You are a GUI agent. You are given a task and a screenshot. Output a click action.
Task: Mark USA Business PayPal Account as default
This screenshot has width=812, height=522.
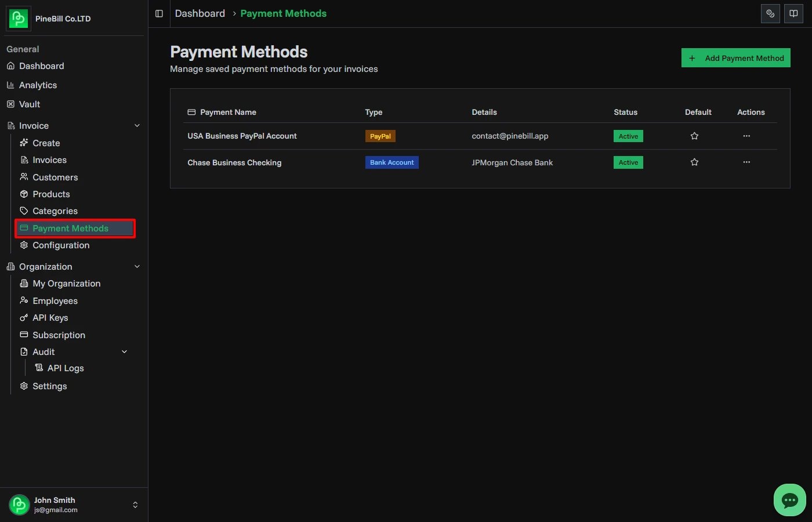click(x=694, y=136)
